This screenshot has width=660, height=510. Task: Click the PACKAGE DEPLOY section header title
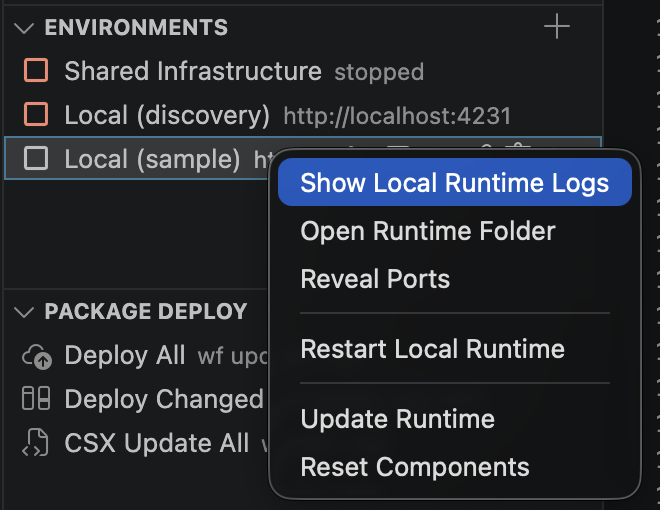[146, 311]
